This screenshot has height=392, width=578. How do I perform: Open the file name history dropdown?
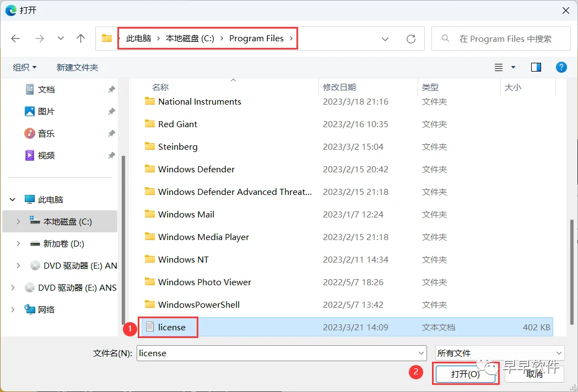click(422, 353)
